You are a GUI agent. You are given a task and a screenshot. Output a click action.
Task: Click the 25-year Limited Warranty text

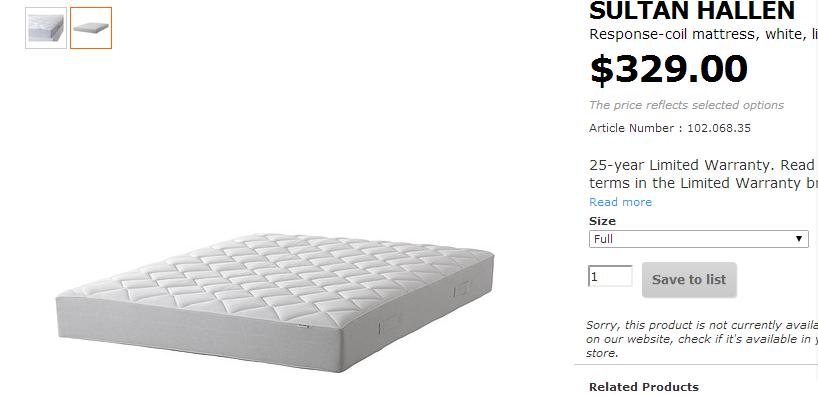tap(703, 174)
